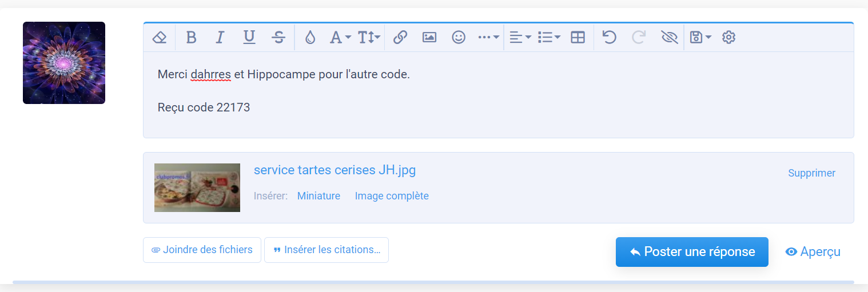Click Supprimer to remove the attachment
868x292 pixels.
[811, 173]
